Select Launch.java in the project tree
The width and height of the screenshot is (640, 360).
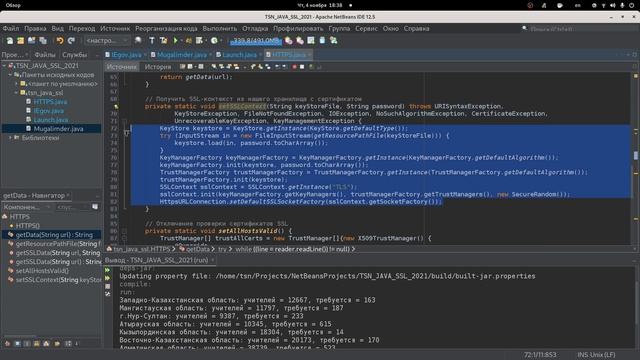pos(51,120)
